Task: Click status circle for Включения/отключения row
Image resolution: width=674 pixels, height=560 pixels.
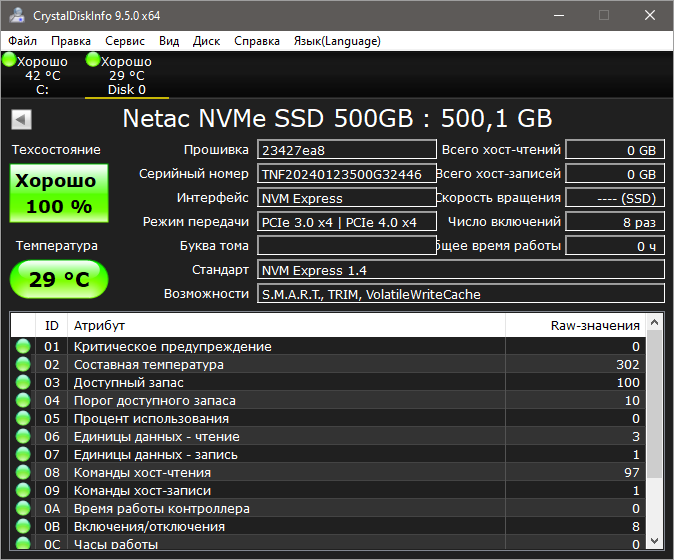Action: pyautogui.click(x=23, y=527)
